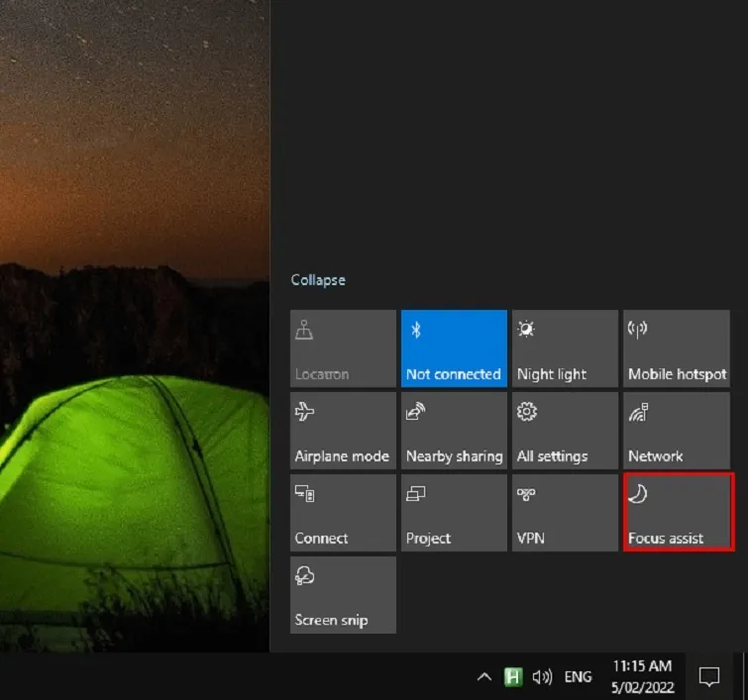Click the green H tray icon

point(513,677)
